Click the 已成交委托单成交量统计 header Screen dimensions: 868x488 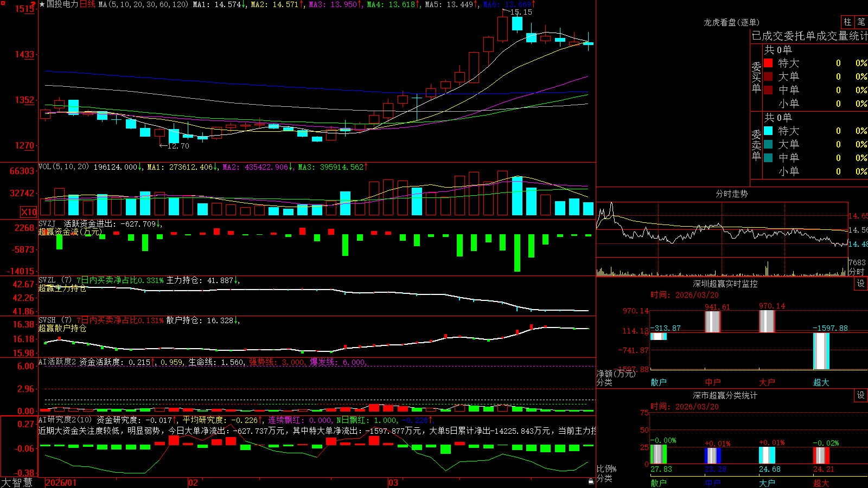pos(809,36)
